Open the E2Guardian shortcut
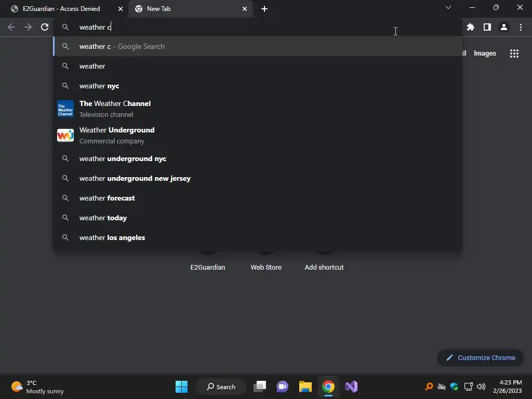 click(208, 267)
